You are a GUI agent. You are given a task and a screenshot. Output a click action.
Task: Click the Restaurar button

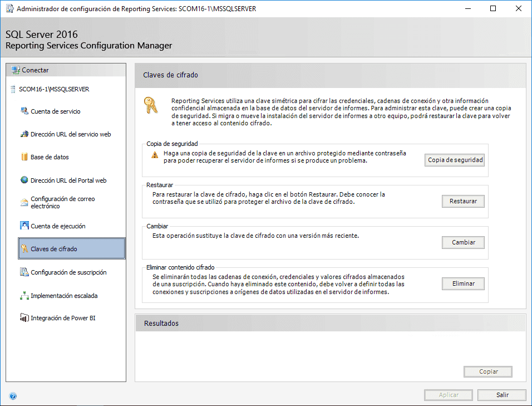click(x=463, y=201)
